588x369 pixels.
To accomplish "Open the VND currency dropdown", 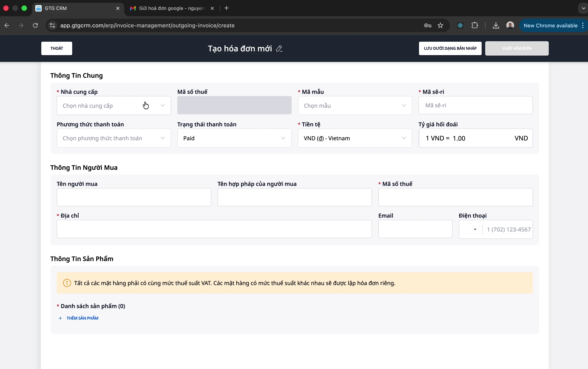I will (355, 138).
